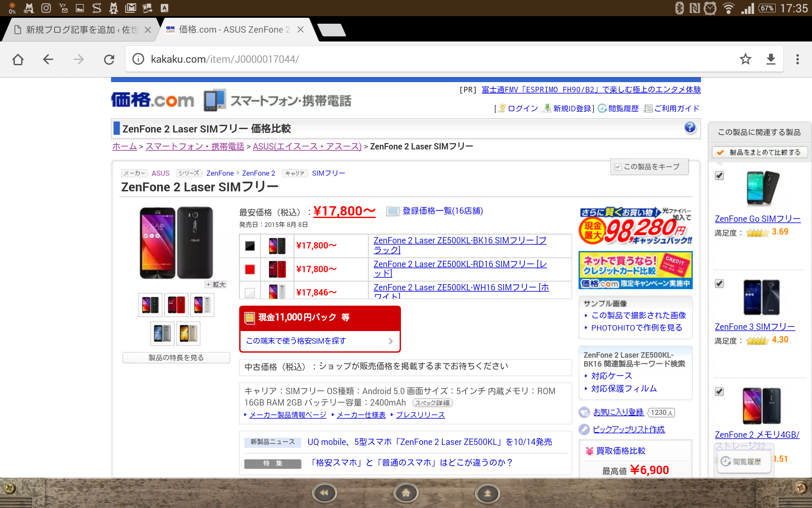Bookmark page with the star icon

745,59
